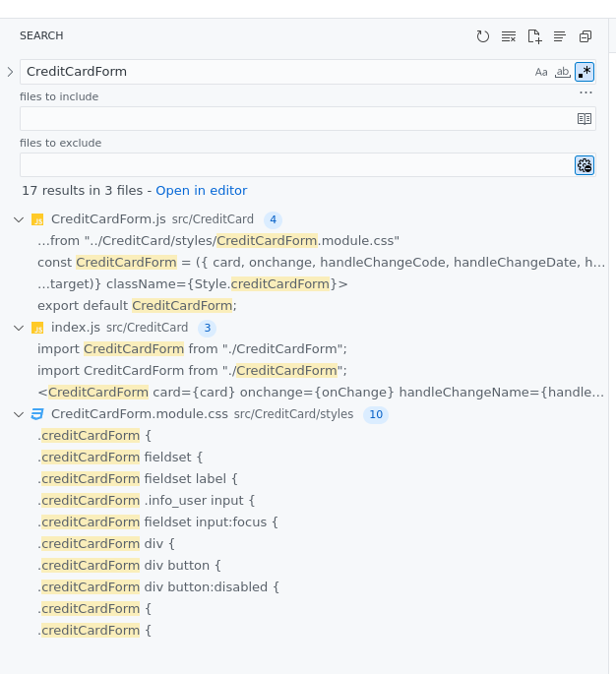Image resolution: width=616 pixels, height=674 pixels.
Task: Click the CSS icon beside CreditCardForm.module.css
Action: (37, 414)
